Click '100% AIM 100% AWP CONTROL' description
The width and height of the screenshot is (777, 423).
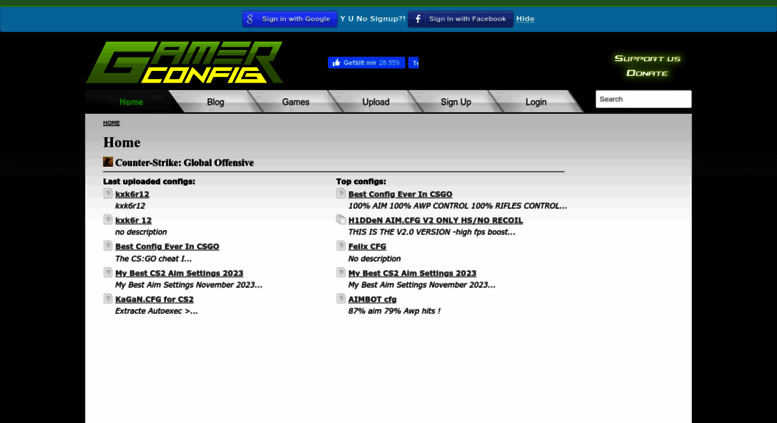tap(457, 206)
